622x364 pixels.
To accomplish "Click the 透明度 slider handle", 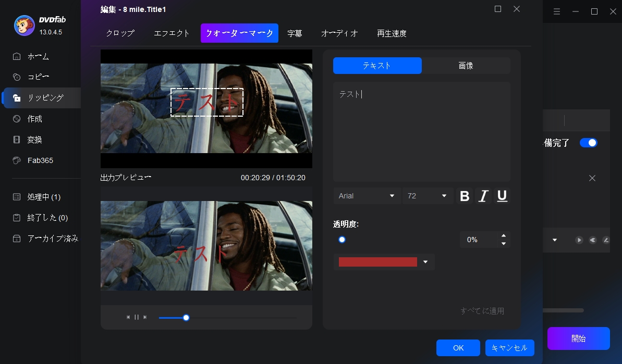I will pyautogui.click(x=342, y=240).
